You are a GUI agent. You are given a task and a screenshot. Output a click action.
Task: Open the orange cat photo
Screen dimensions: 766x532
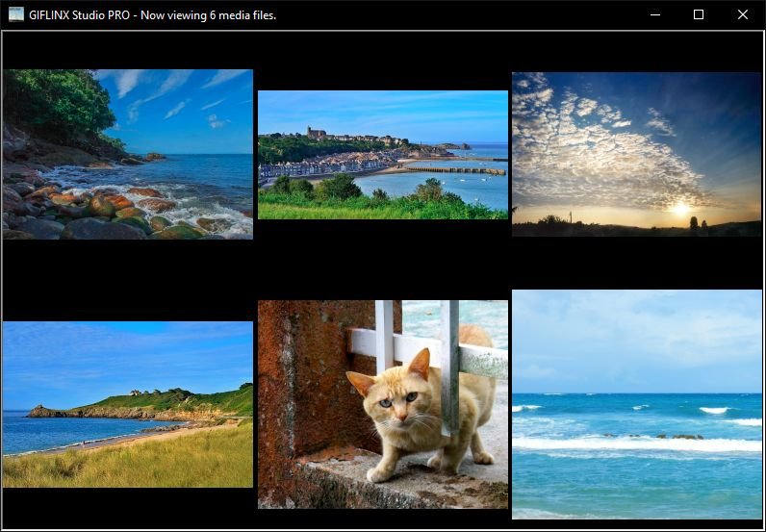click(x=382, y=404)
